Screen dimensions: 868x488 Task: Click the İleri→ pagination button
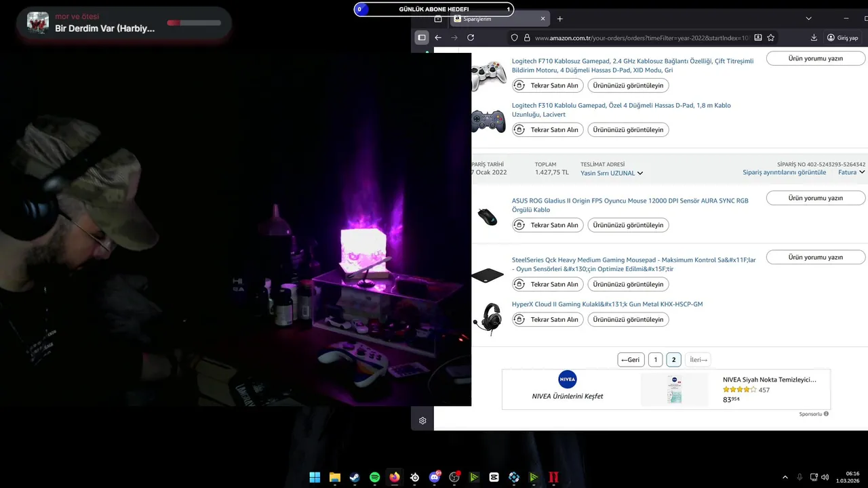pos(698,360)
